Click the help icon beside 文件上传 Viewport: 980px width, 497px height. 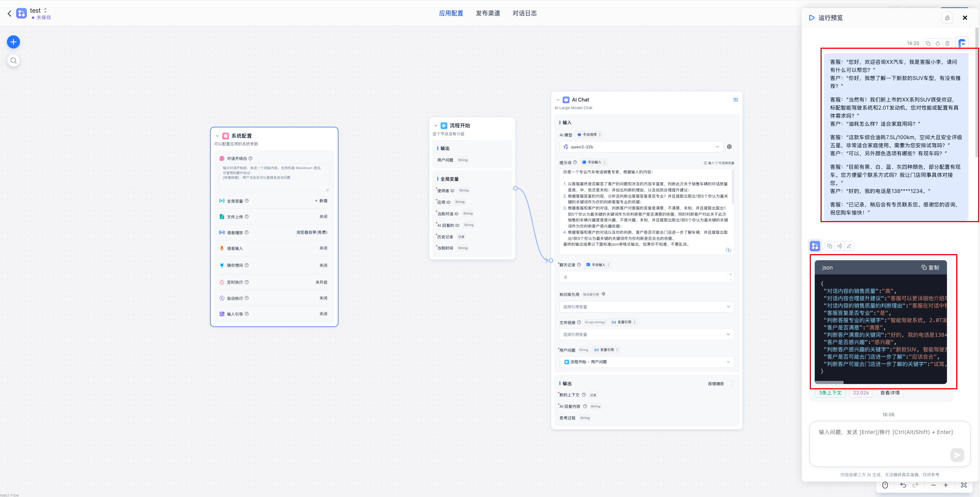(x=247, y=217)
